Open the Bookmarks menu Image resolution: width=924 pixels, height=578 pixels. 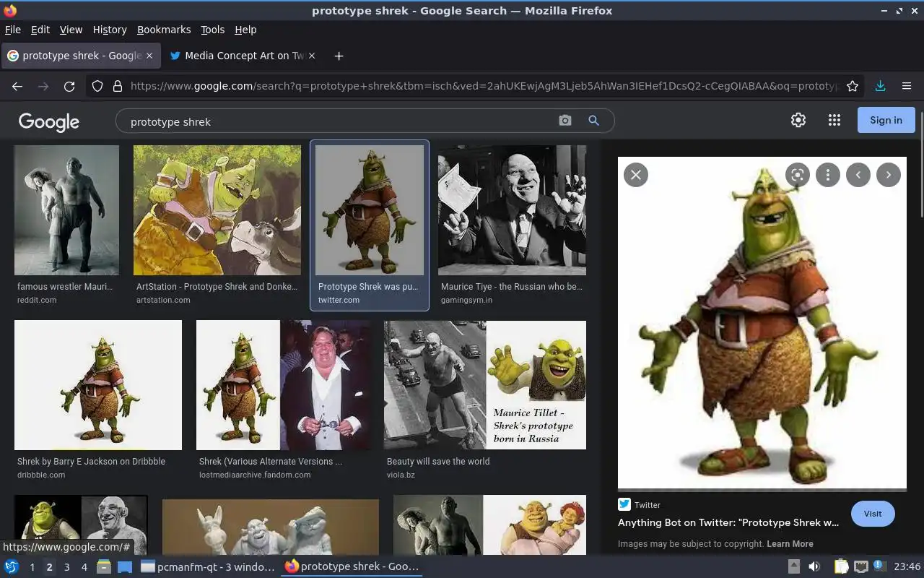(164, 30)
